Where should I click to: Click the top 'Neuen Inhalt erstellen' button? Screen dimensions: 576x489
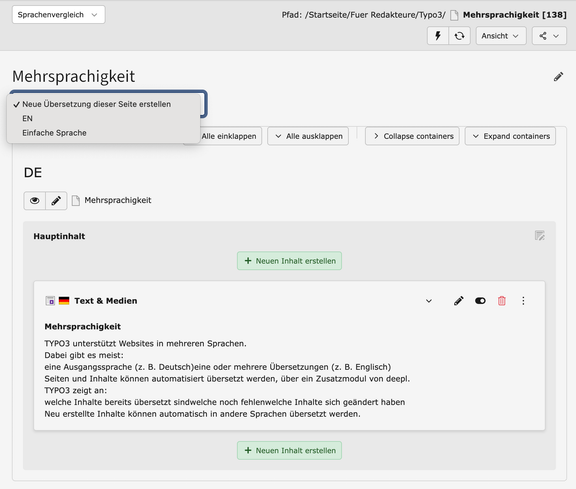pos(289,261)
